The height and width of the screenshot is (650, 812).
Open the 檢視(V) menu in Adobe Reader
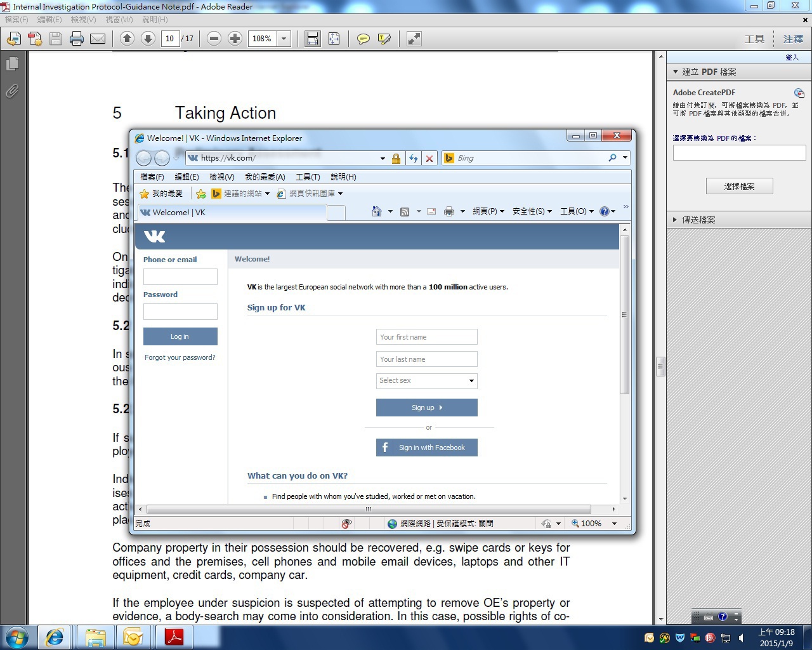(x=83, y=20)
